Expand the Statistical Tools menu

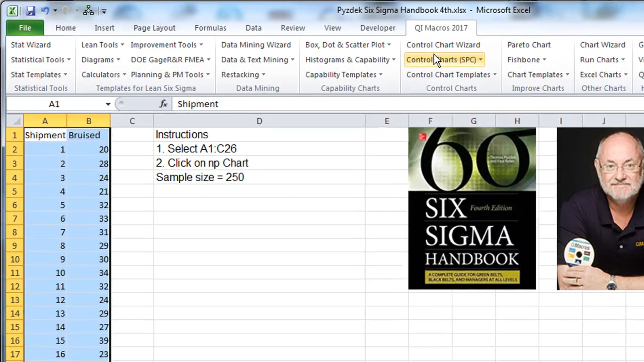click(x=41, y=60)
